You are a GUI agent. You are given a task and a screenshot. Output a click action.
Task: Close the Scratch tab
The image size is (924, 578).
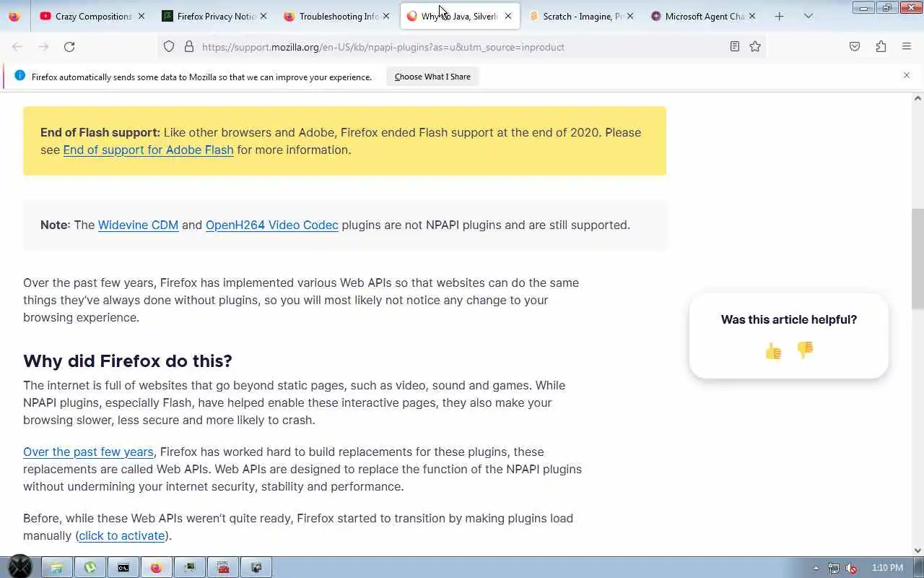click(629, 16)
